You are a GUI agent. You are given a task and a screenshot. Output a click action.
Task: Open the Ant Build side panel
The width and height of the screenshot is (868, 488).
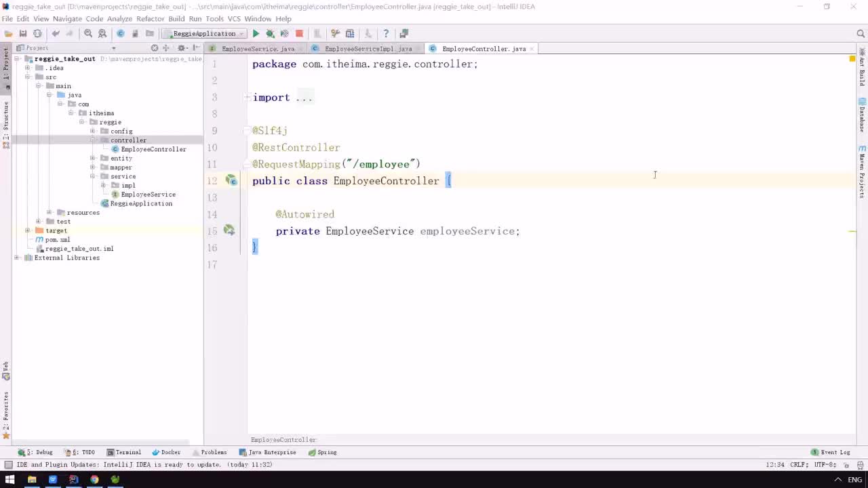pyautogui.click(x=862, y=68)
